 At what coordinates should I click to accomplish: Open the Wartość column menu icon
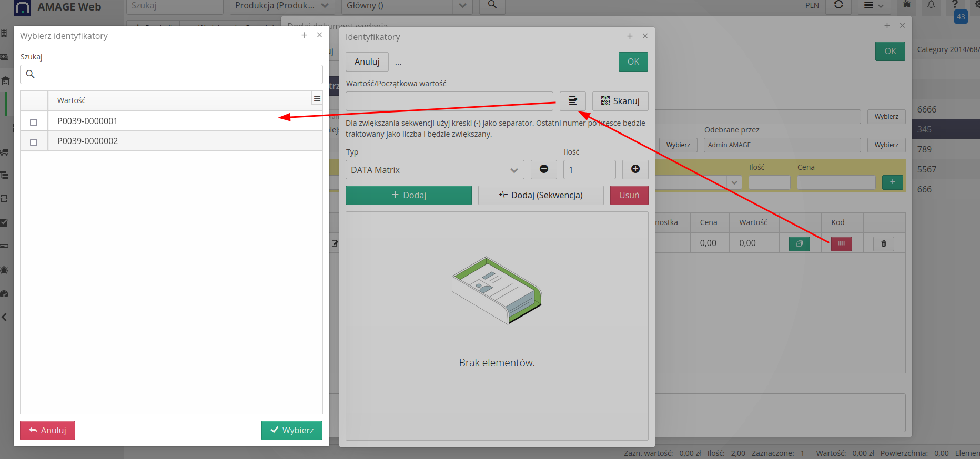[317, 99]
